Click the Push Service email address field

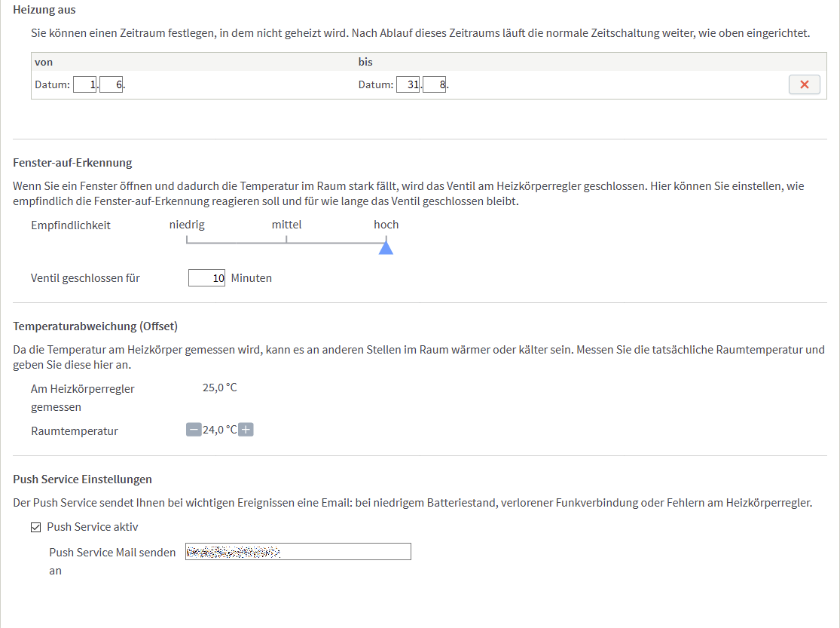coord(298,552)
